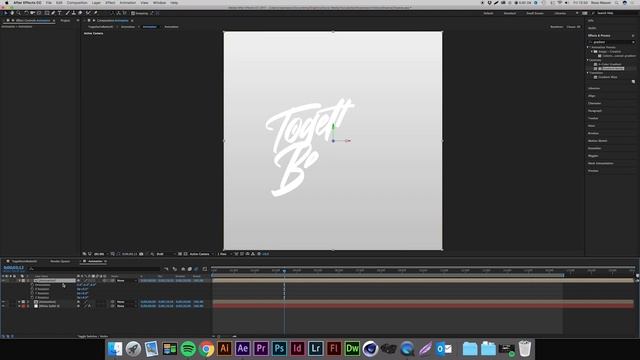Take a snapshot with the camera icon
The height and width of the screenshot is (360, 640).
tap(141, 254)
